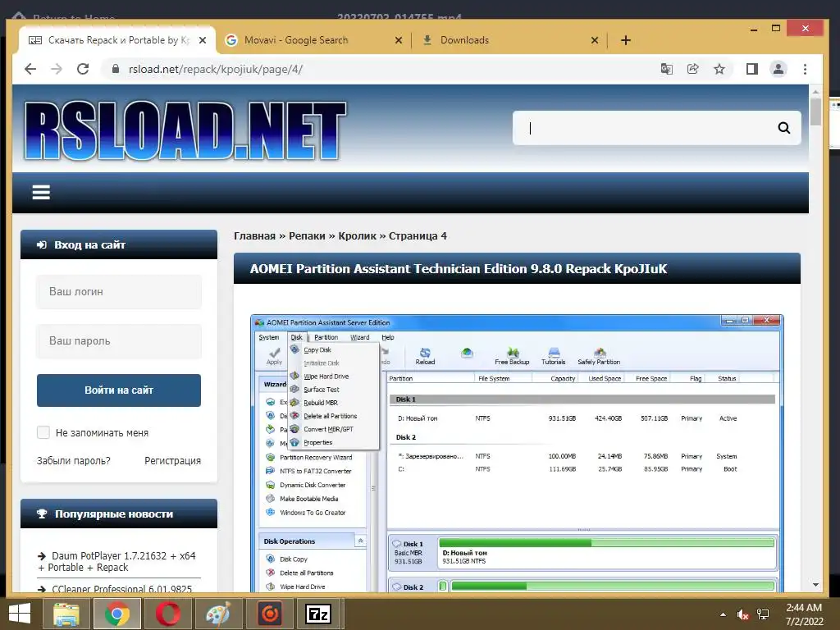Screen dimensions: 840x630
Task: Launch Opera from the taskbar
Action: click(168, 614)
